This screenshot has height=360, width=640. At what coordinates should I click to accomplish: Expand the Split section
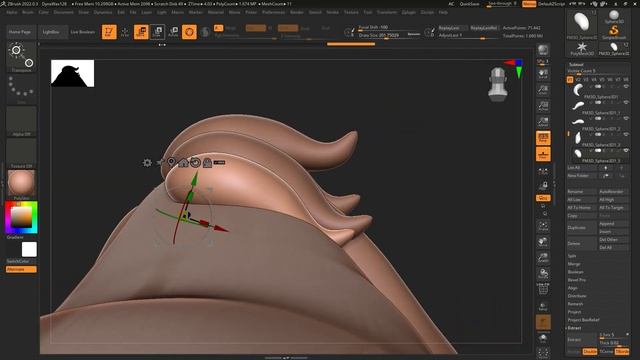point(572,256)
